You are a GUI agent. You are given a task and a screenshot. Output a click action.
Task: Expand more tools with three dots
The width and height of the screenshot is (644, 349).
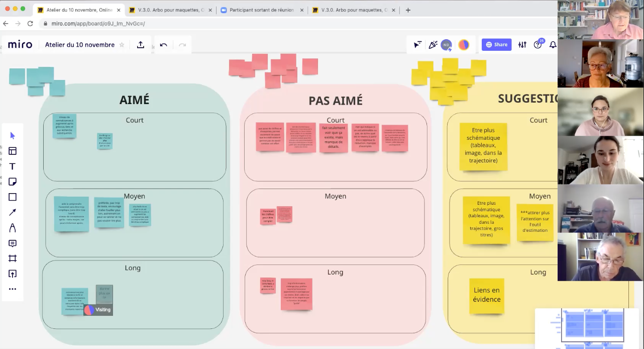[x=13, y=289]
